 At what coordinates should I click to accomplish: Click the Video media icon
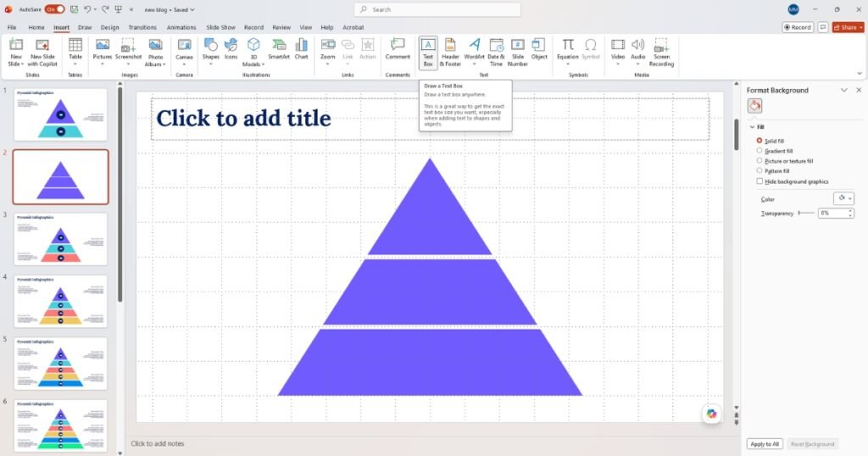(618, 45)
